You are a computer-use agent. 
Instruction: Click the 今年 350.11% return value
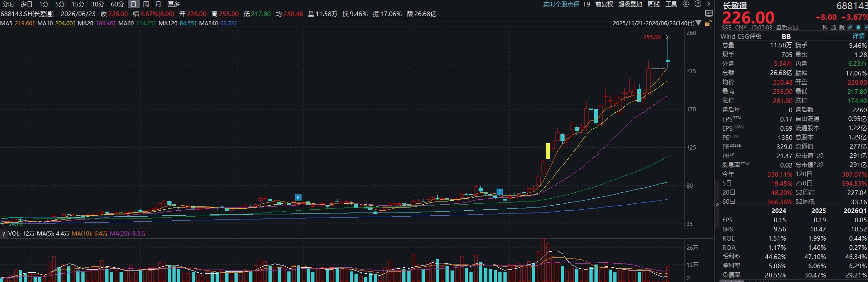[x=780, y=174]
